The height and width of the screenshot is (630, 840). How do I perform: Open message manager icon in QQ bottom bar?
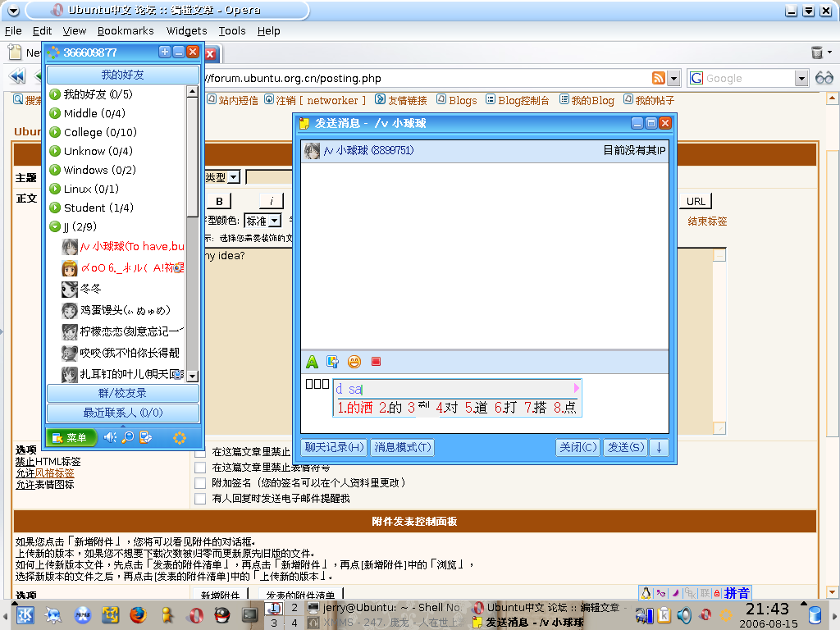coord(146,438)
